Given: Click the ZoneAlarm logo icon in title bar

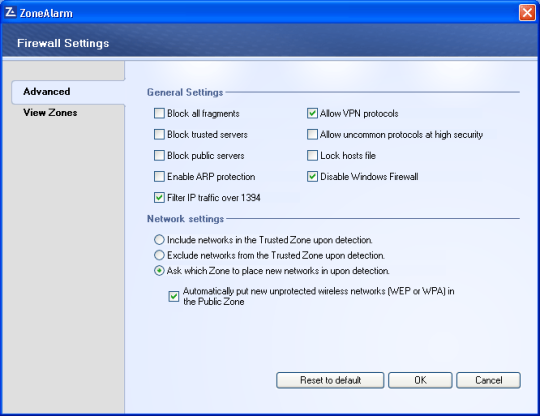Looking at the screenshot, I should [11, 12].
